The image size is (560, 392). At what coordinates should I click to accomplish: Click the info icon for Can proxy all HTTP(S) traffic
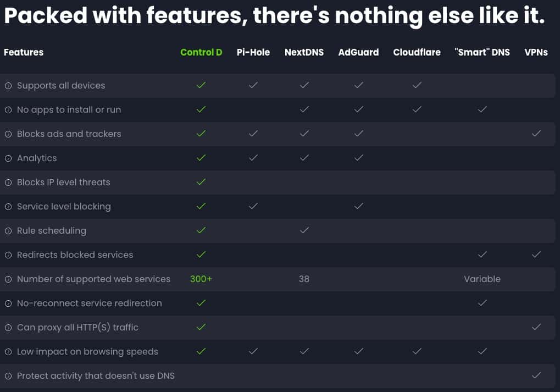pyautogui.click(x=8, y=328)
